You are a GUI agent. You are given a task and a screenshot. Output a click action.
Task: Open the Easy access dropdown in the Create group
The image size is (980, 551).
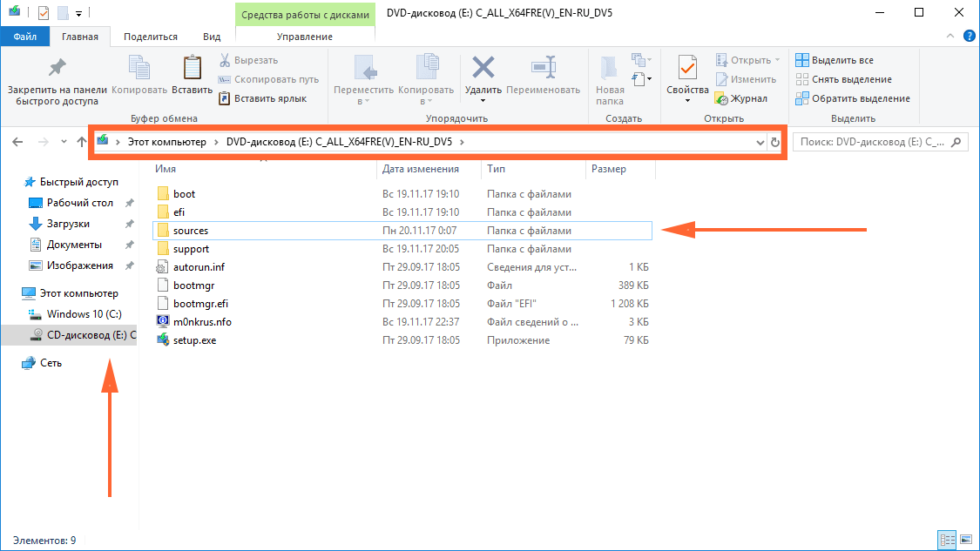click(642, 78)
